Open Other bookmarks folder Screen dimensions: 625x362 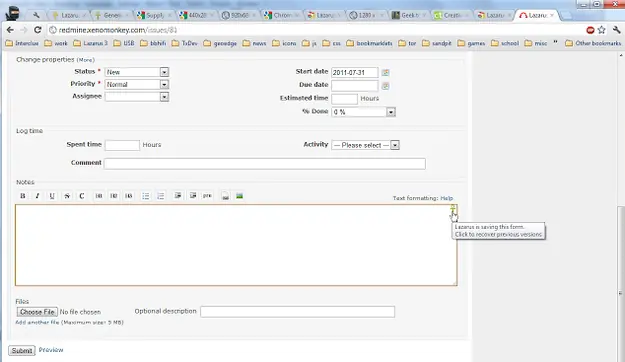click(x=593, y=43)
